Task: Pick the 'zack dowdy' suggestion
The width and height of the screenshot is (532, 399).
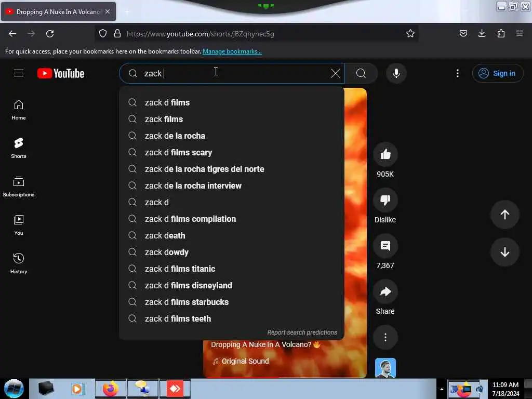Action: pyautogui.click(x=231, y=252)
